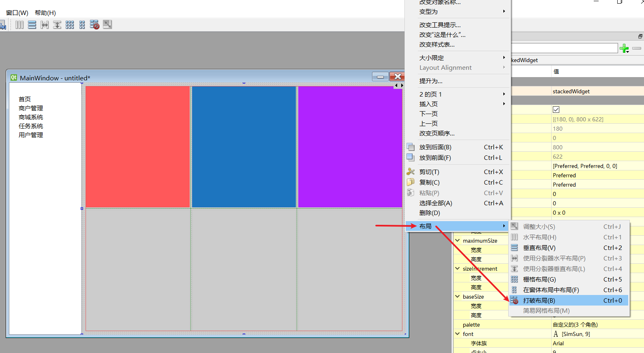Click the vertical layout toolbar icon
The image size is (644, 353).
point(32,25)
